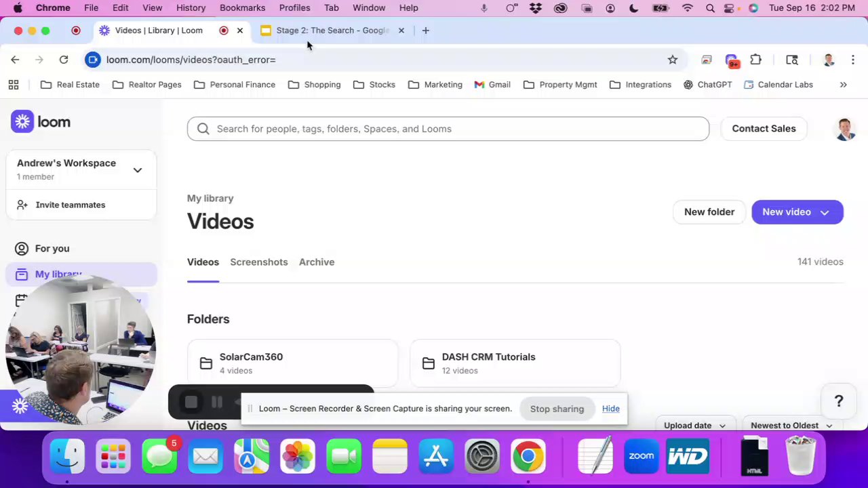This screenshot has height=488, width=868.
Task: Switch to the Archive tab
Action: click(317, 262)
